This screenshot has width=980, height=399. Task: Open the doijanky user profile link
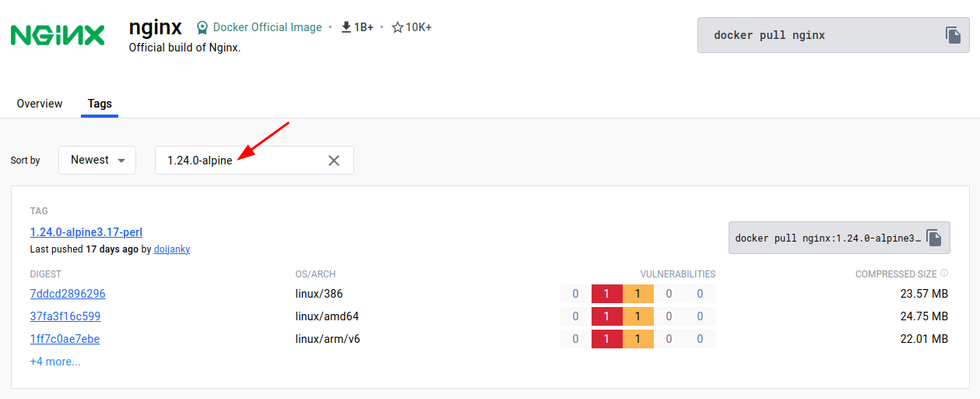(172, 249)
